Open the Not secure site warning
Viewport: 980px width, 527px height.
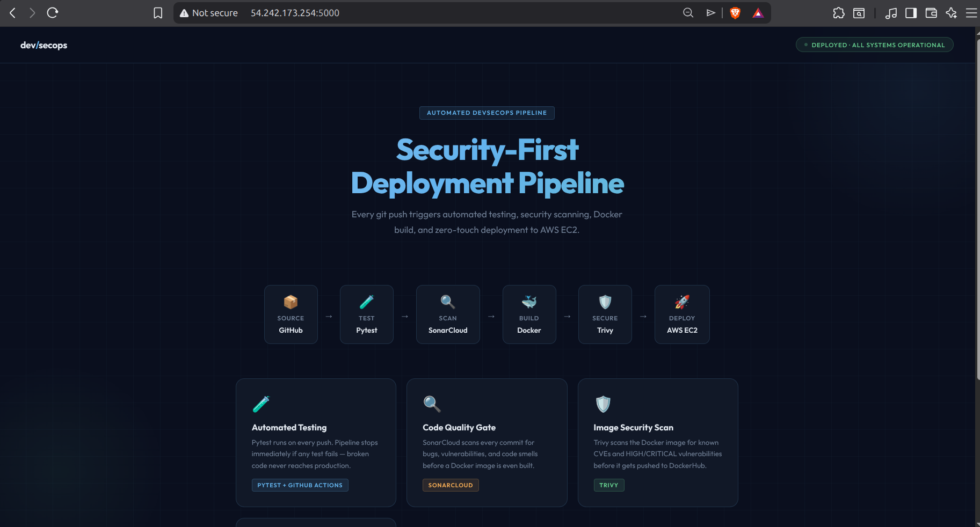pyautogui.click(x=209, y=13)
